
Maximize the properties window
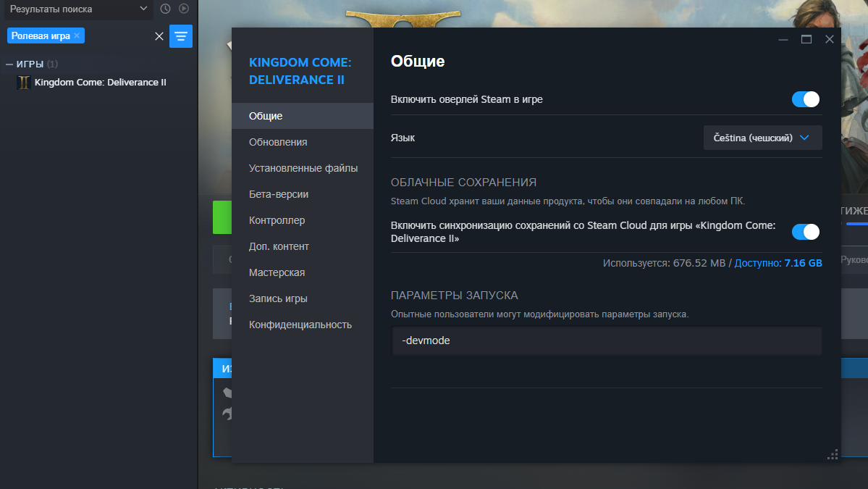pos(806,39)
